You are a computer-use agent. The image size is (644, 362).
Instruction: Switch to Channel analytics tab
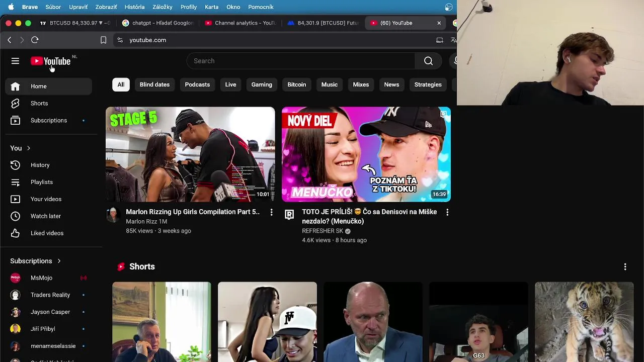[240, 23]
